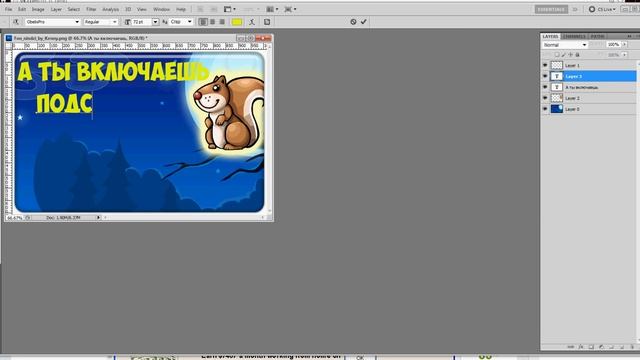Link layers icon at Layers panel bottom
Viewport: 640px width, 360px height.
tap(571, 347)
